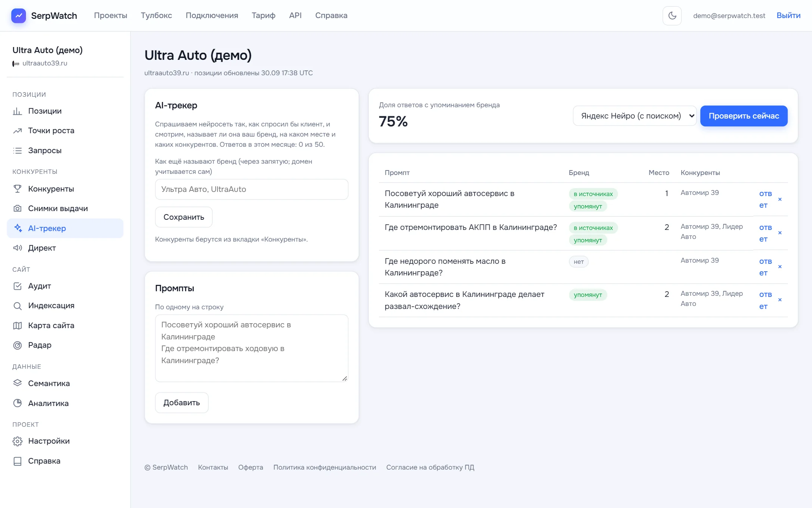Open Карта сайта map icon
The width and height of the screenshot is (812, 508).
pos(18,325)
